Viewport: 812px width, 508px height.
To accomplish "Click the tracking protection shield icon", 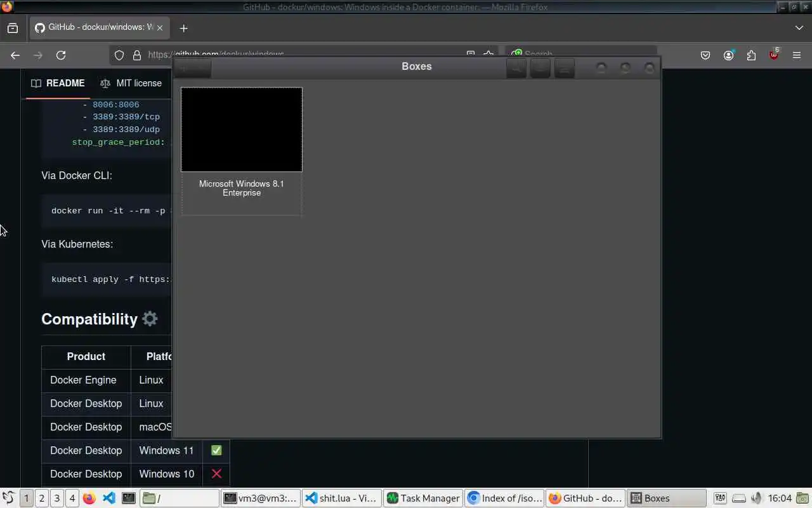I will 119,55.
